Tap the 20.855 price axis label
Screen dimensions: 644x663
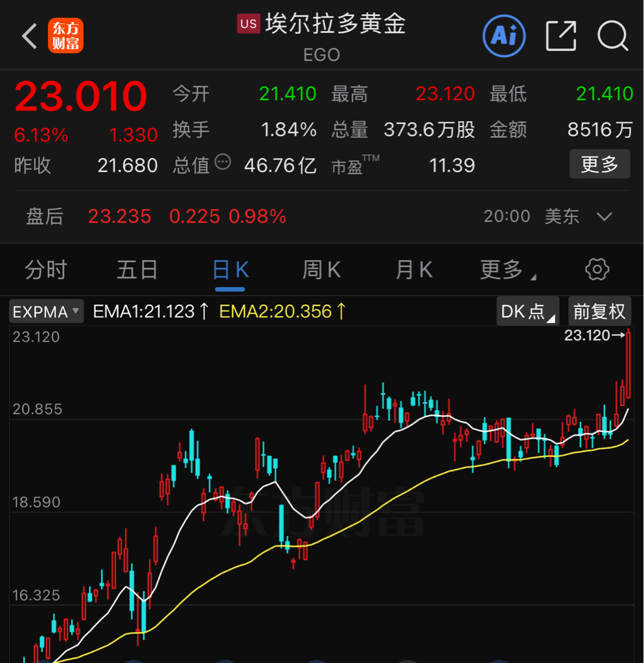coord(37,409)
